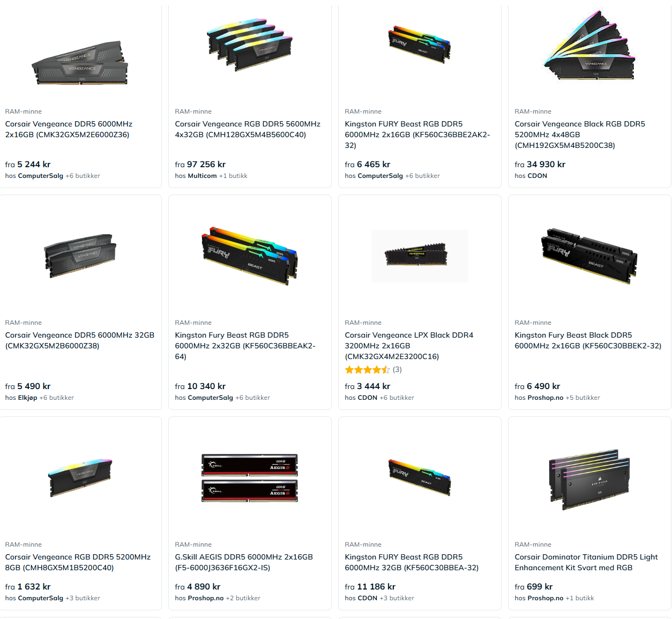Image resolution: width=672 pixels, height=619 pixels.
Task: Click Corsair Vengeance RGB DDR5 5600MHz 4x32GB image
Action: click(250, 44)
